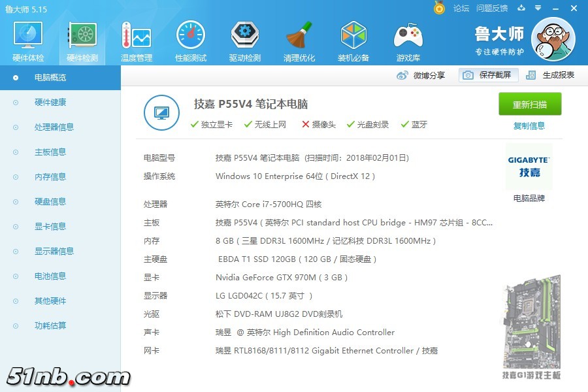The width and height of the screenshot is (588, 392).
Task: Click the Gigabyte 电脑品牌 logo thumbnail
Action: coord(529,167)
